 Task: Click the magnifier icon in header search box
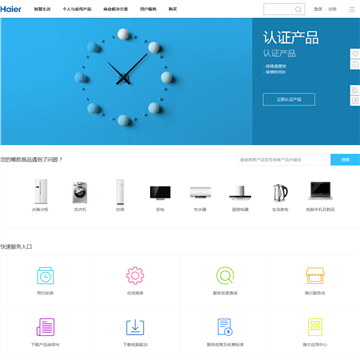(x=298, y=9)
